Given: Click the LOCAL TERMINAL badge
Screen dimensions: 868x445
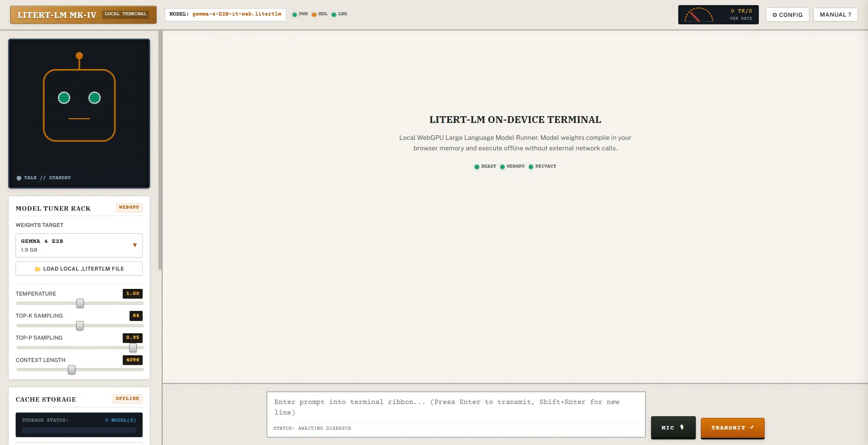Looking at the screenshot, I should pyautogui.click(x=125, y=14).
